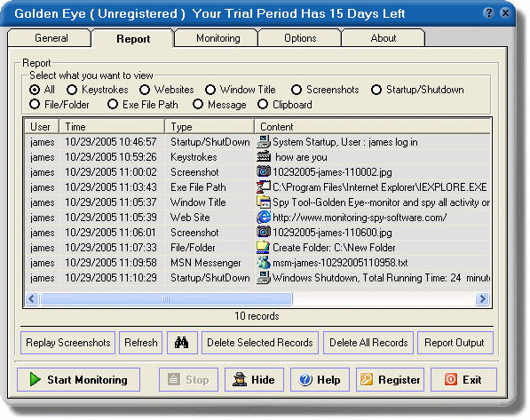Screen dimensions: 530x420
Task: Click the Time column header
Action: click(x=112, y=126)
